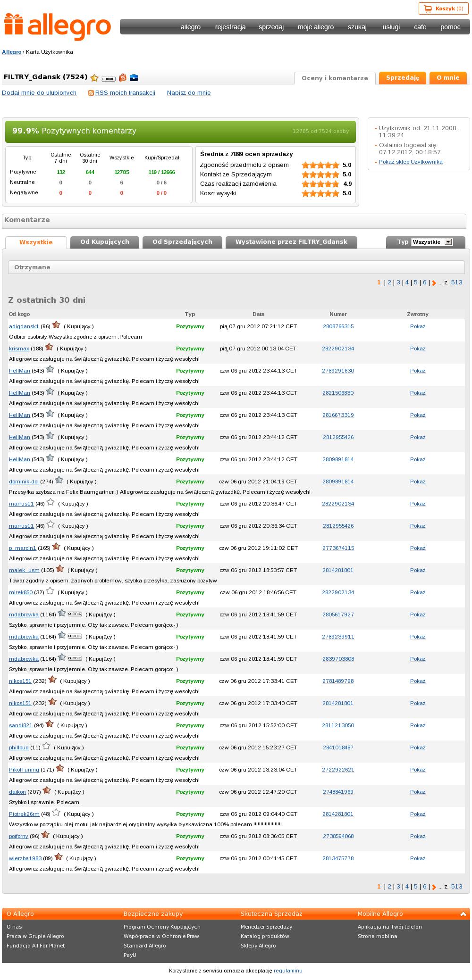Switch to the Od Kupujących tab

pos(105,242)
